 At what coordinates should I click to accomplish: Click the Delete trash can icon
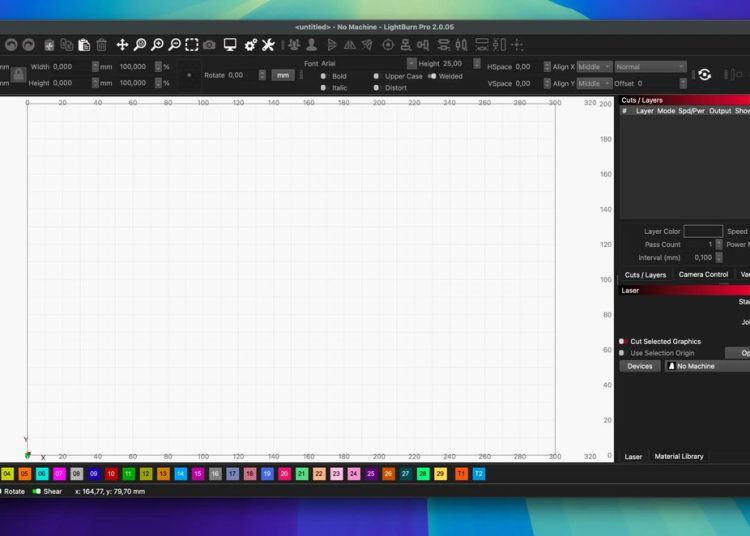(101, 45)
